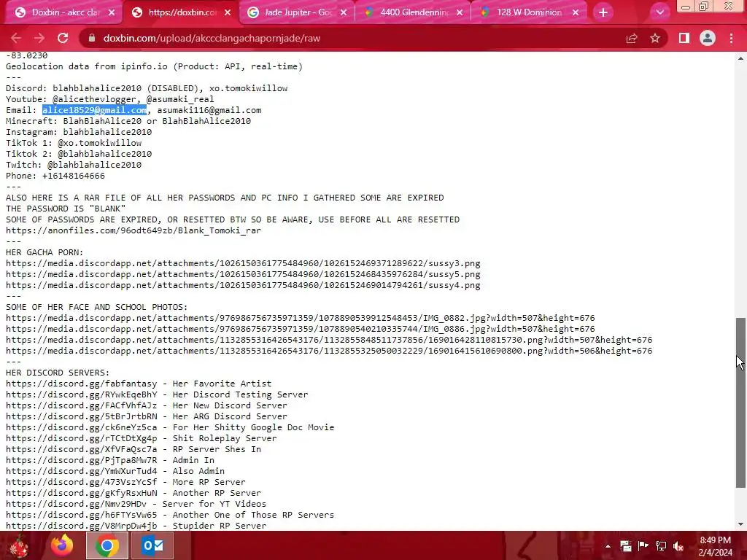Expand the tab search dropdown
Screen dimensions: 747x560
click(x=659, y=12)
